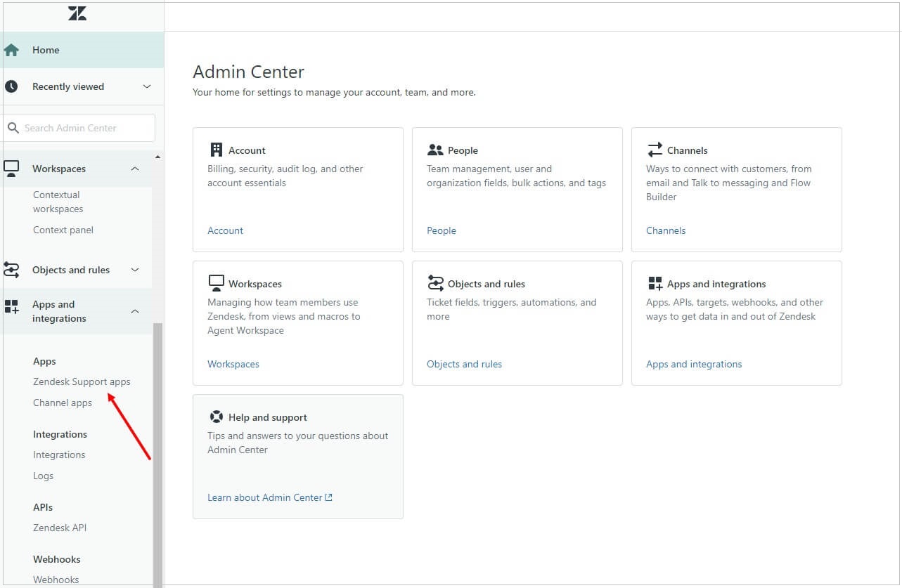Click the Account building icon on card
This screenshot has height=588, width=902.
pos(217,150)
